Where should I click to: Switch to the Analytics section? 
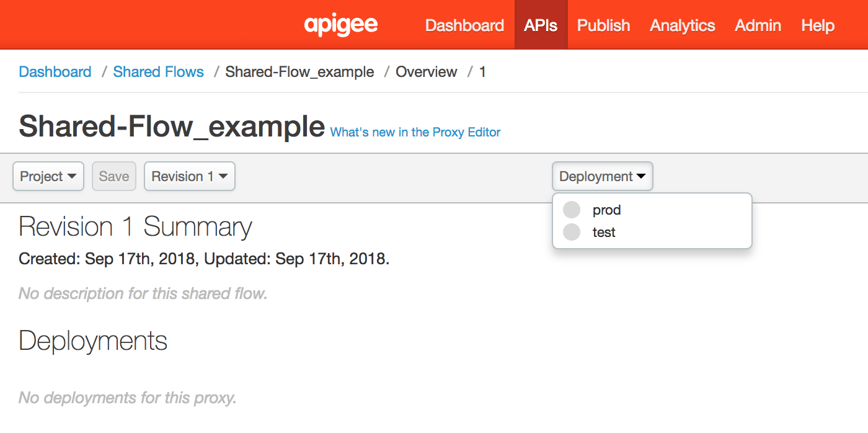[682, 25]
